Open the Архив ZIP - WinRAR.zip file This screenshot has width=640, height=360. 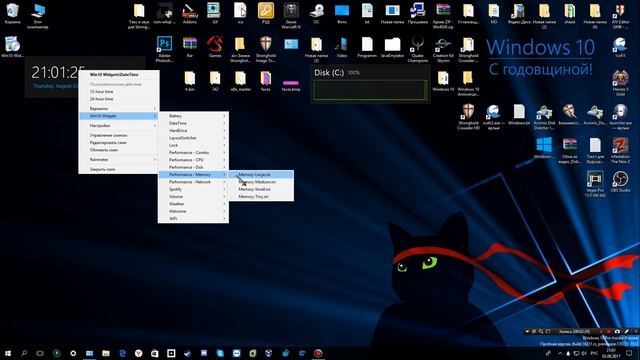(x=443, y=16)
